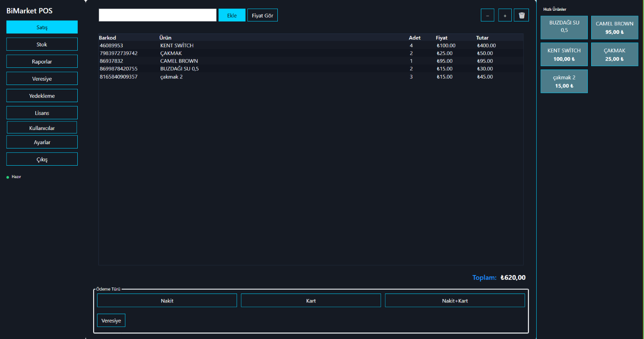Choose çakmak 2 quick product tile
Screen dimensions: 644x339
tap(564, 81)
